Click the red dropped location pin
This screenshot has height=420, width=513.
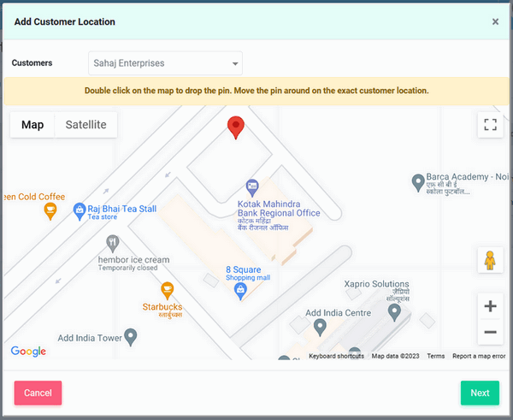[236, 127]
